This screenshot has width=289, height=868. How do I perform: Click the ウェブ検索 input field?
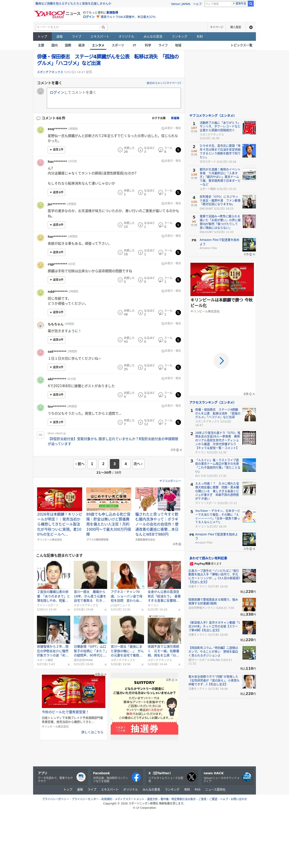pyautogui.click(x=218, y=4)
